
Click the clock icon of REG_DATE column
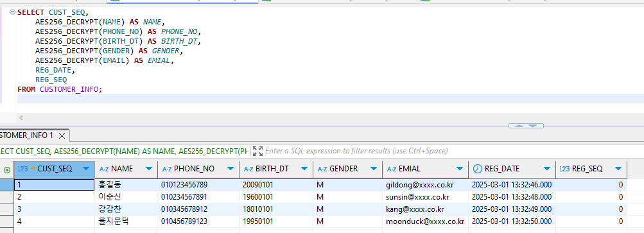(478, 169)
